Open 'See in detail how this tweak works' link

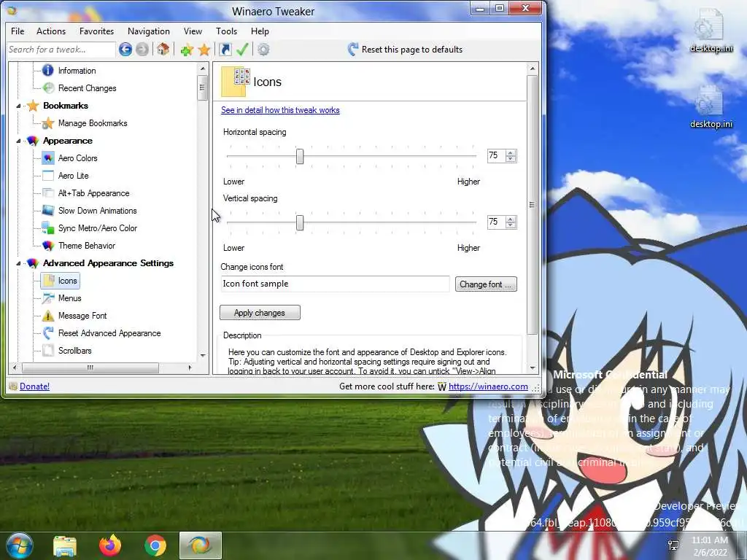[x=280, y=110]
